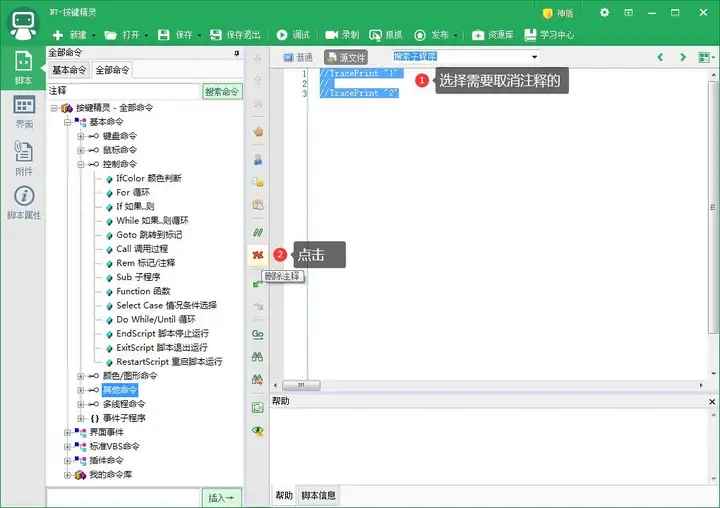This screenshot has height=508, width=720.
Task: Select the 其他命令 tree item
Action: [119, 390]
